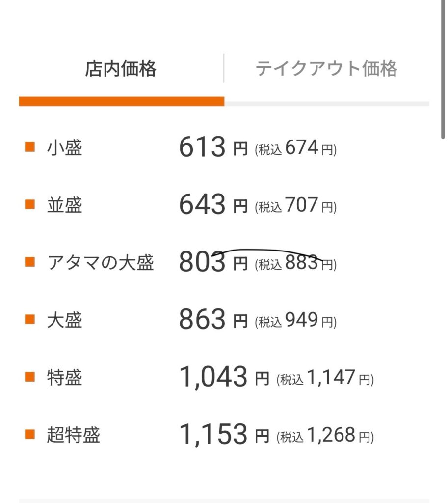Viewport: 448px width, 503px height.
Task: Select the 超特盛 size label
Action: pos(74,435)
